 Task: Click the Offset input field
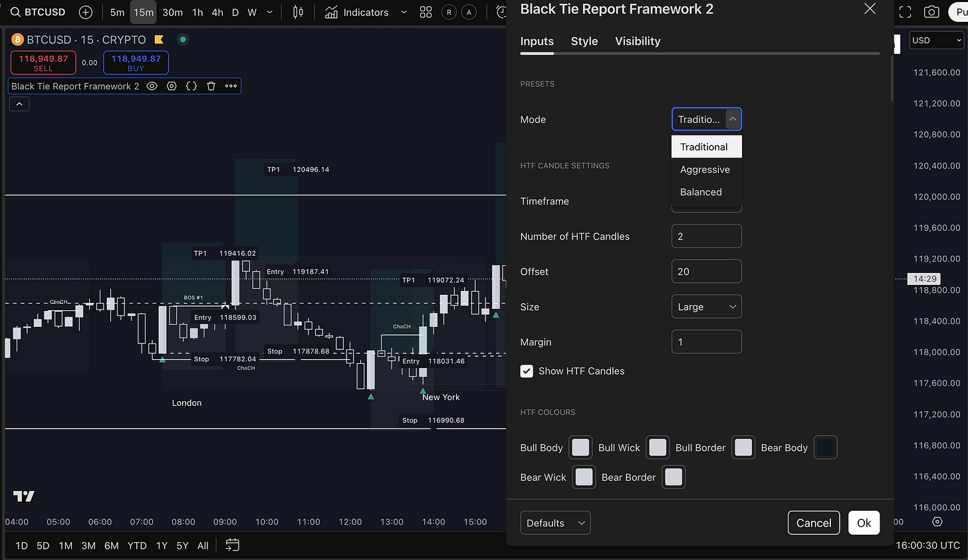pos(707,272)
